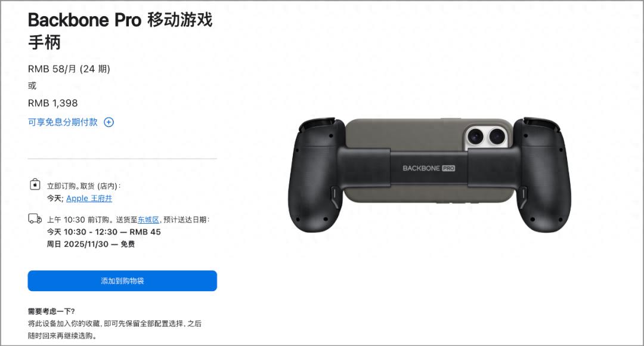Change delivery area via 东城区 link
Viewport: 644px width, 346px height.
[148, 220]
